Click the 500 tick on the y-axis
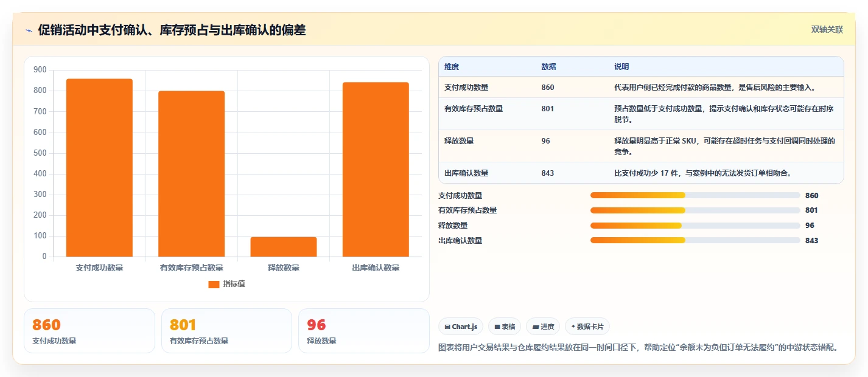Screen dimensions: 868x377 click(40, 153)
